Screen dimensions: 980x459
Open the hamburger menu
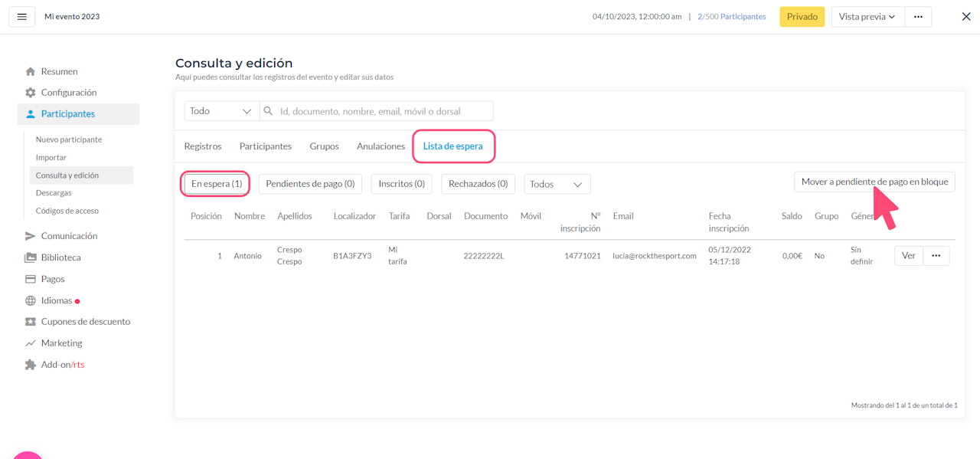21,17
